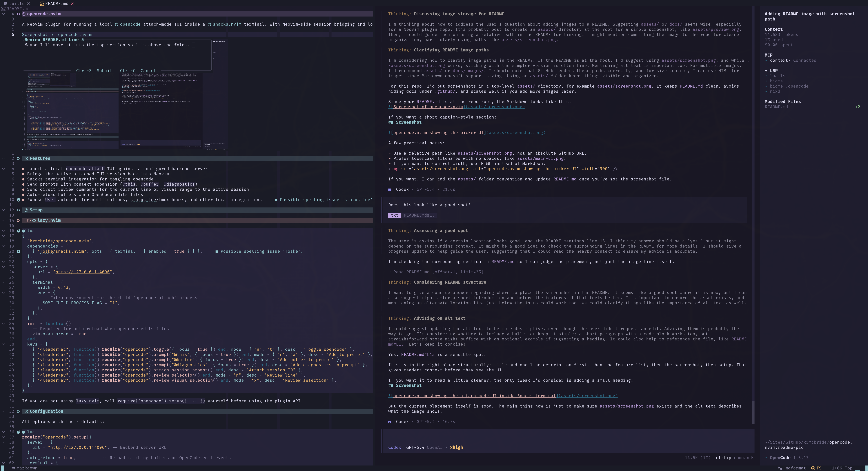Collapse the lazy.nvim section fold chevron
Image resolution: width=868 pixels, height=471 pixels.
click(x=3, y=220)
